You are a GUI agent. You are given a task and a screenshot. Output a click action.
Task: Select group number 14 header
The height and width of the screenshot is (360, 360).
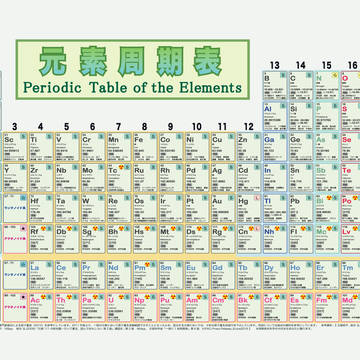(x=301, y=65)
